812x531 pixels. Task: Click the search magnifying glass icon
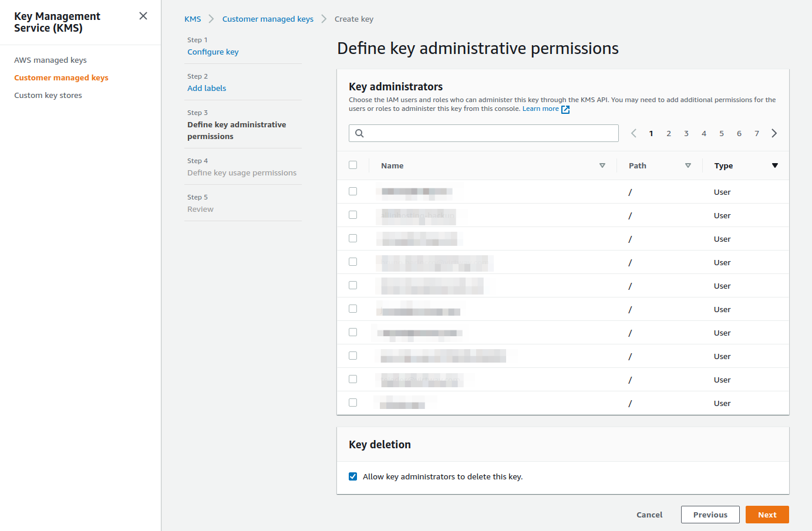pyautogui.click(x=359, y=133)
